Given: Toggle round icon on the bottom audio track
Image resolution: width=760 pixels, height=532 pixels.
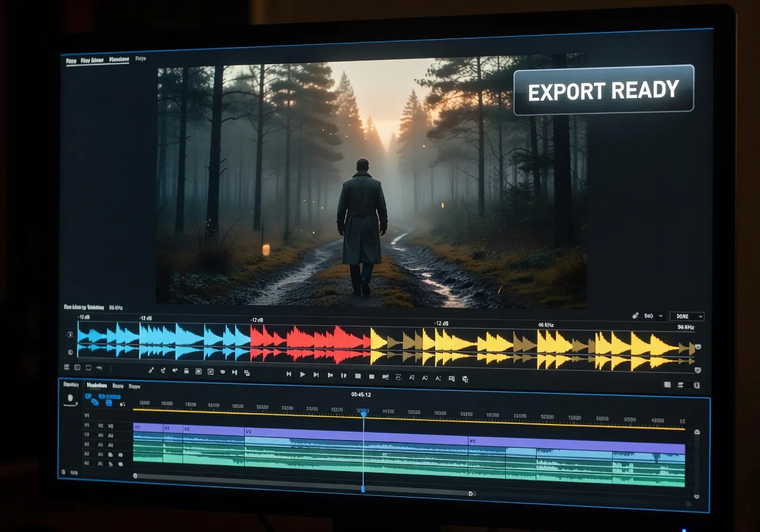Looking at the screenshot, I should tap(121, 464).
